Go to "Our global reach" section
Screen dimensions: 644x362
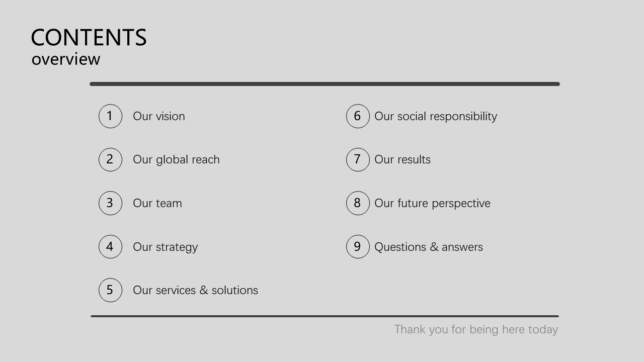tap(176, 159)
